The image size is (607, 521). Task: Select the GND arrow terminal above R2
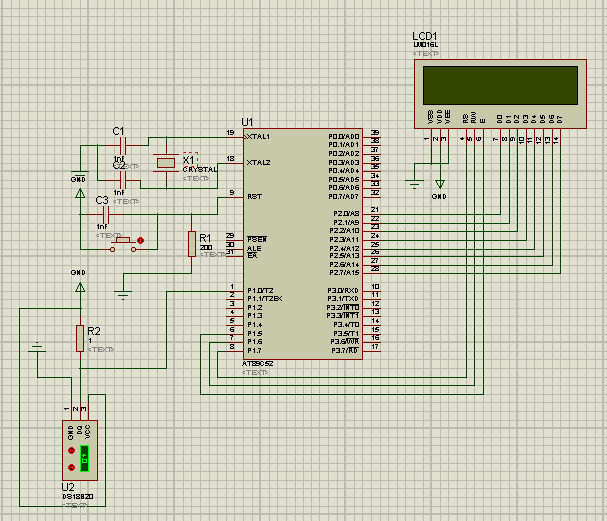click(80, 287)
